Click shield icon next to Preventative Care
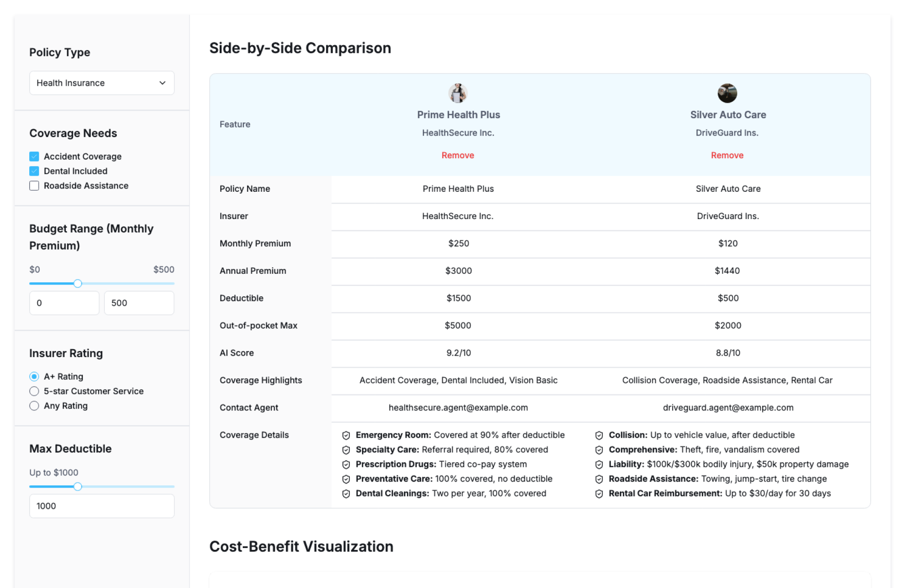Screen dimensions: 905x588 point(346,479)
